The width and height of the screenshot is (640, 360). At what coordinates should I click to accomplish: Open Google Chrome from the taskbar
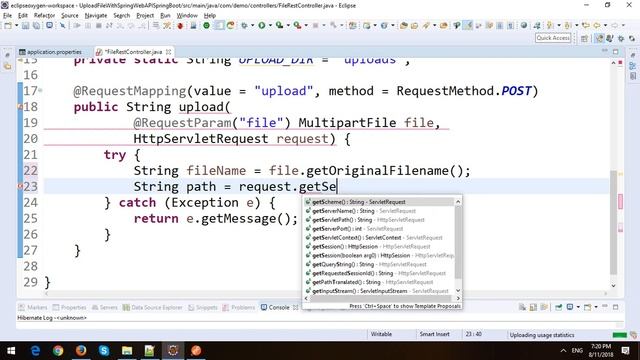pos(58,351)
